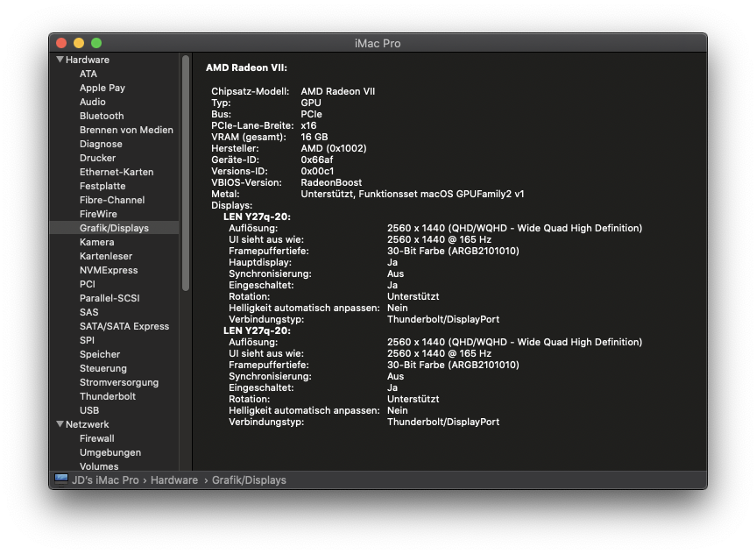Click JD's iMac Pro in path bar
The height and width of the screenshot is (554, 756).
coord(105,480)
